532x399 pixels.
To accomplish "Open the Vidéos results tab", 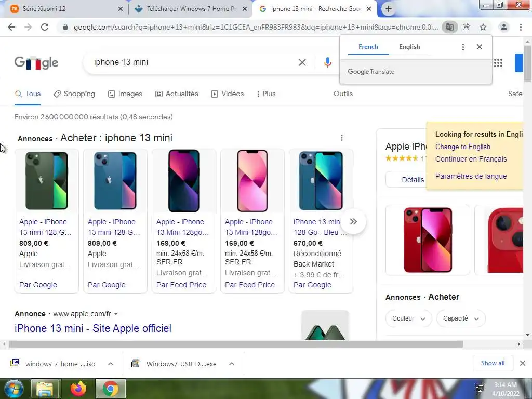I will (228, 94).
